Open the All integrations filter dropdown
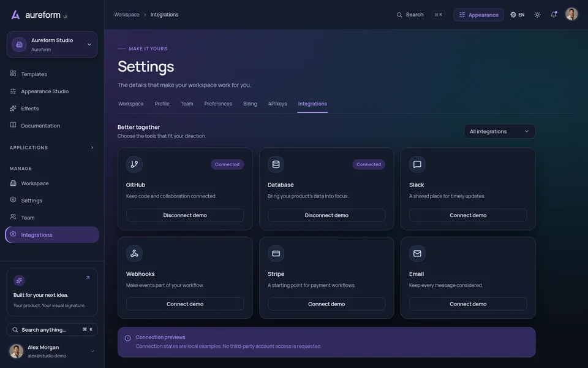Screen dimensions: 588x368 (500, 131)
